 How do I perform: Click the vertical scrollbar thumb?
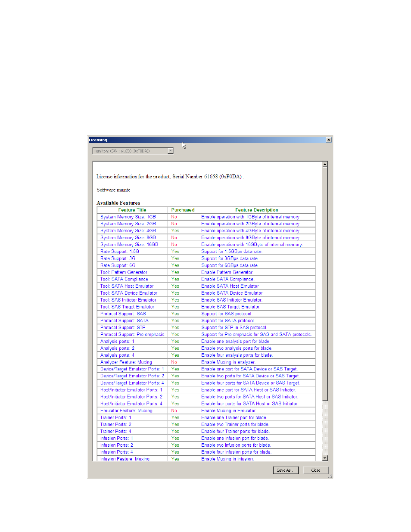[x=325, y=284]
